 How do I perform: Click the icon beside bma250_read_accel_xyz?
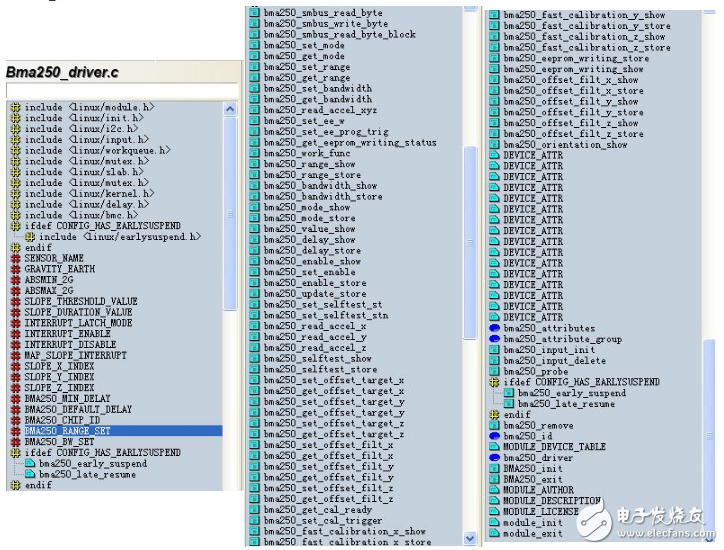point(254,110)
